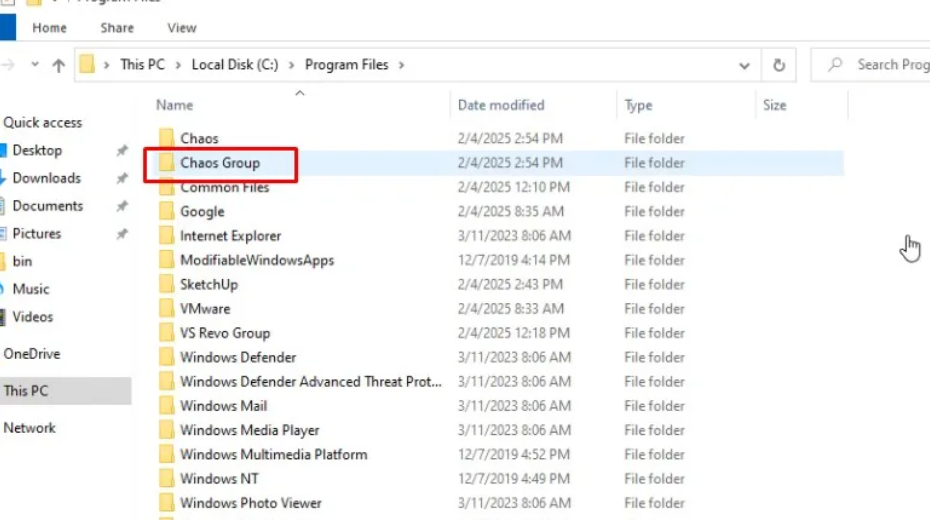This screenshot has width=930, height=520.
Task: Select Network in the navigation pane
Action: 30,428
